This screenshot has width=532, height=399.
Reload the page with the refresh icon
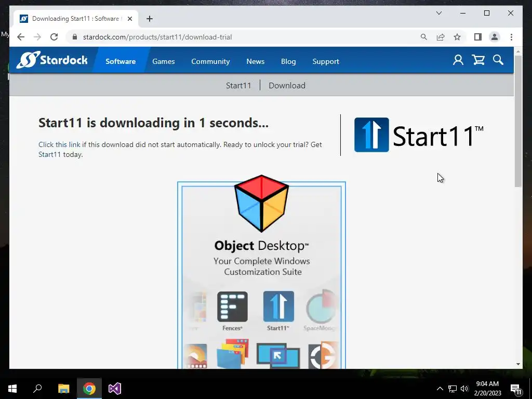54,37
